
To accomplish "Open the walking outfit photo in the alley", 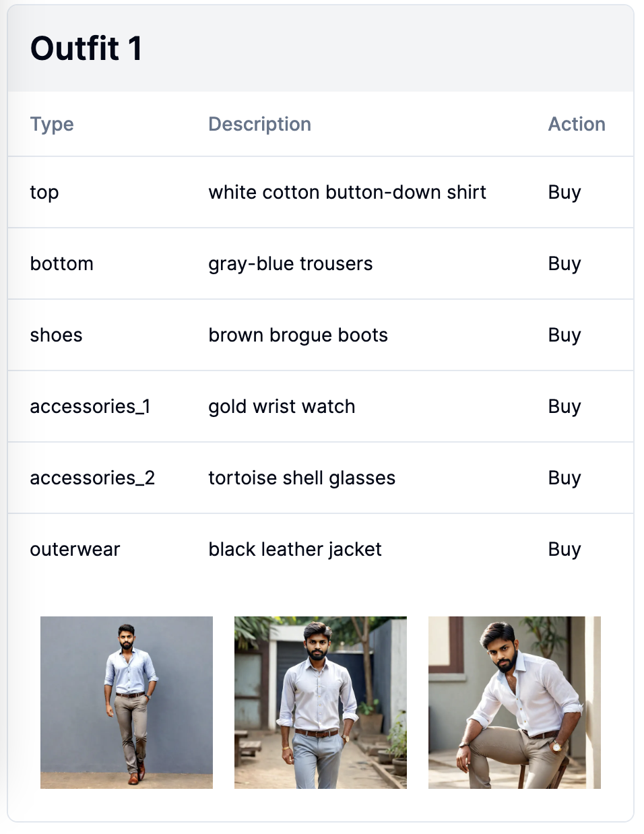I will 321,703.
